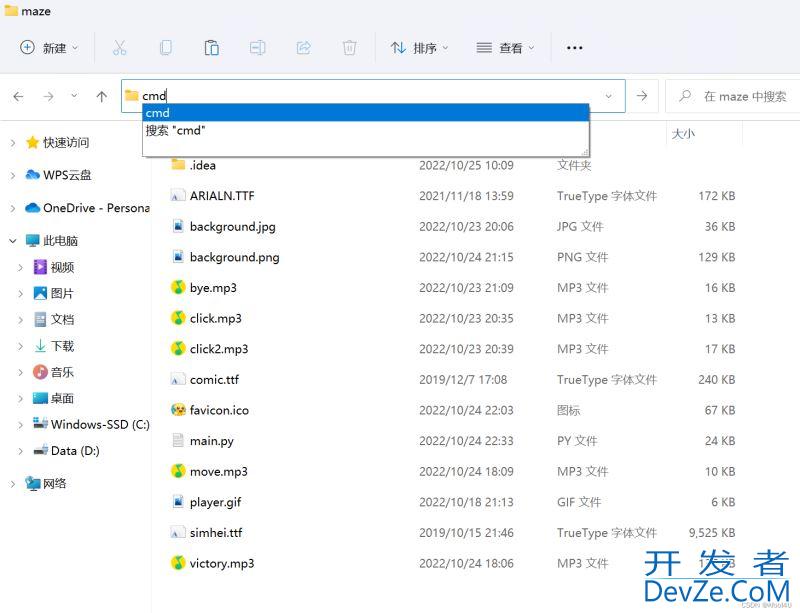The image size is (800, 613).
Task: Expand the Windows-SSD (C:) drive node
Action: (x=20, y=425)
